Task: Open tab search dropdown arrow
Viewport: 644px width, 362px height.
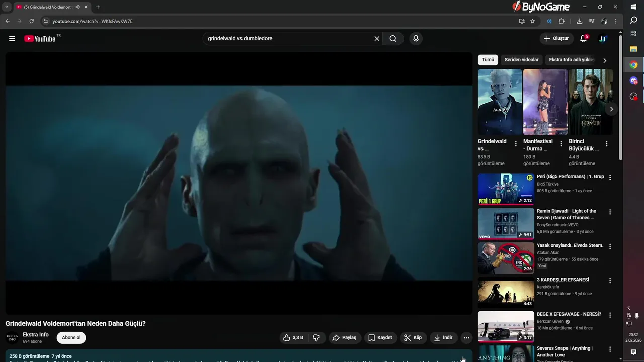Action: point(7,7)
